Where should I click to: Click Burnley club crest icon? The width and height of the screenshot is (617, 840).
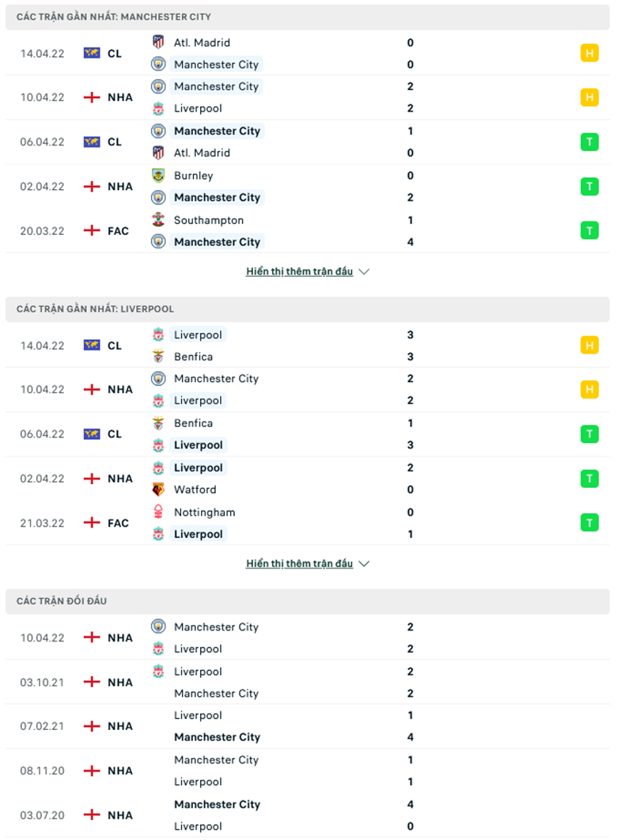pos(158,175)
